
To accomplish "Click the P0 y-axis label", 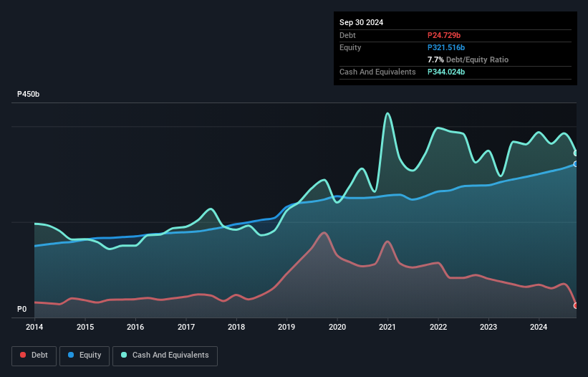I will [x=22, y=310].
